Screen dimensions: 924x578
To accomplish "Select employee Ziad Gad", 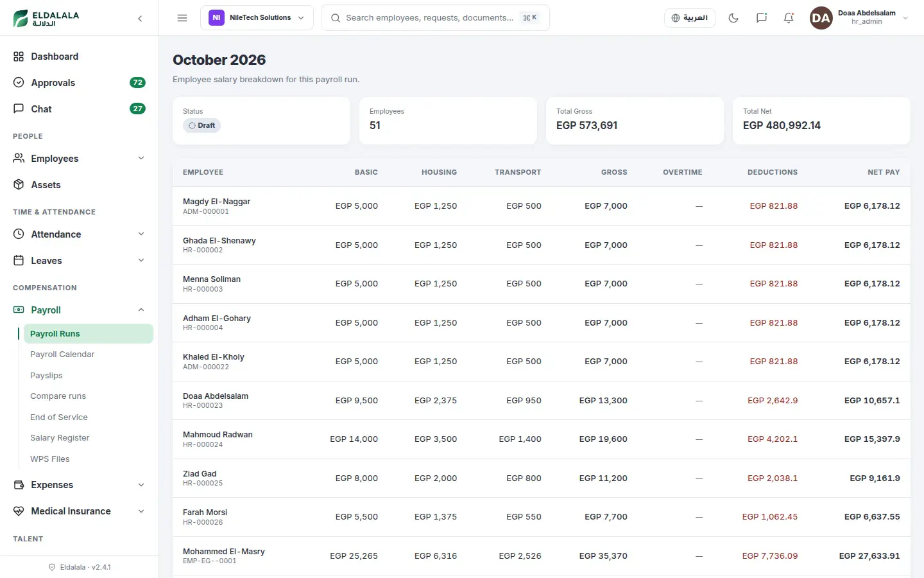I will pos(200,474).
